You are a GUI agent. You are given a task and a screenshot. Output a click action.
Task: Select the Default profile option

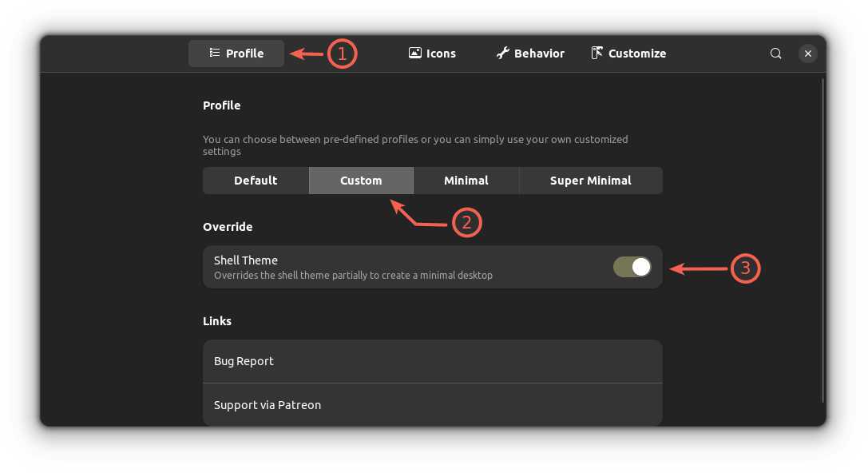[256, 181]
